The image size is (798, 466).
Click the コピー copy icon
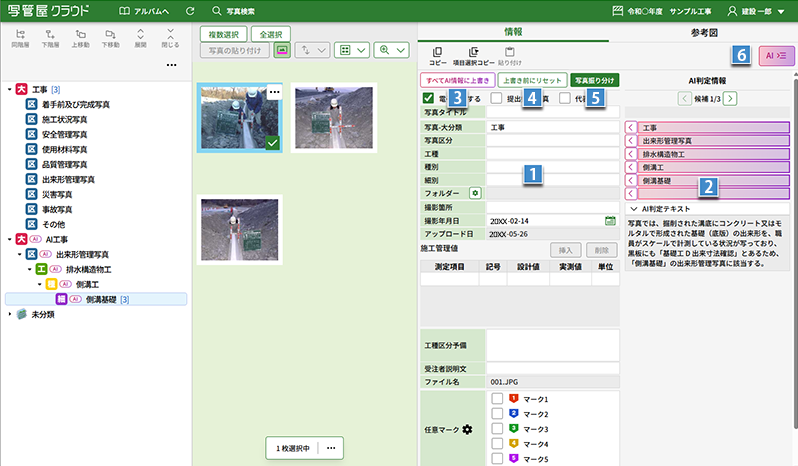437,52
